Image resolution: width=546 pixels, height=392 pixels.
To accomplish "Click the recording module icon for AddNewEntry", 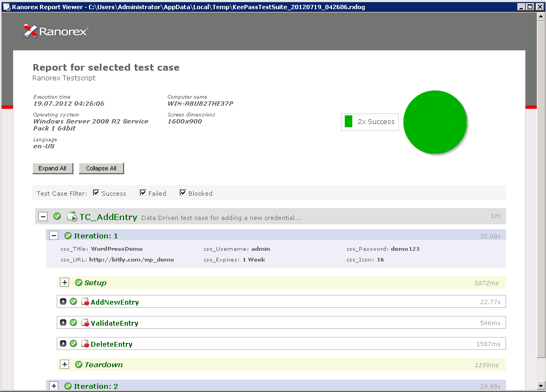I will [x=85, y=302].
